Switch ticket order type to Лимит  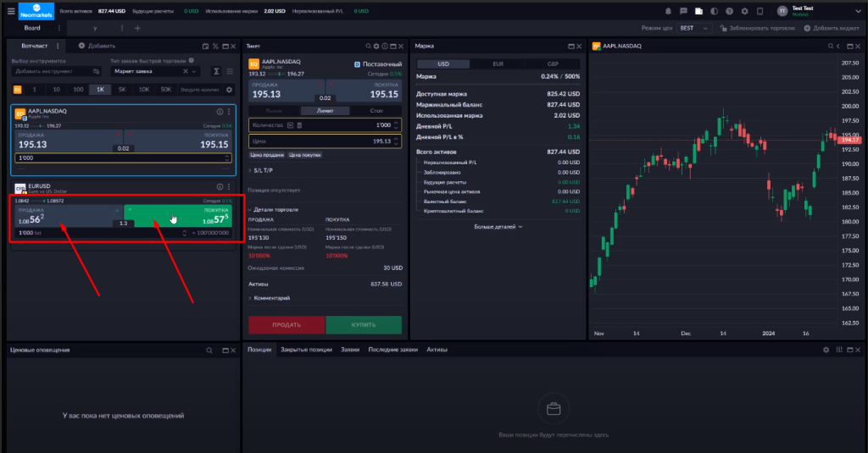coord(325,111)
